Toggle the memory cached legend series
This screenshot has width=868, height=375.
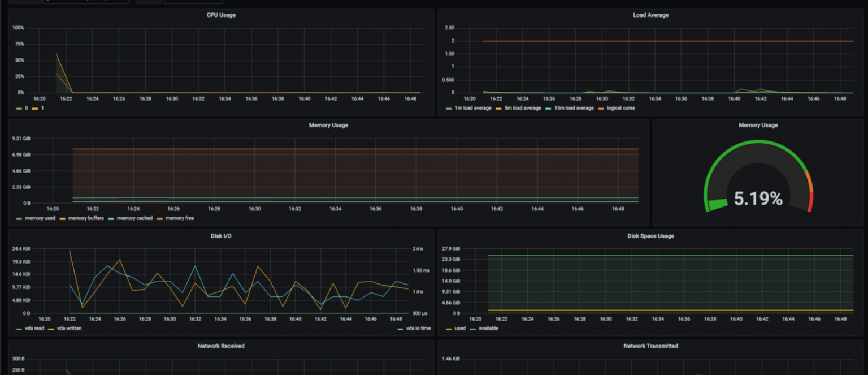pos(134,218)
